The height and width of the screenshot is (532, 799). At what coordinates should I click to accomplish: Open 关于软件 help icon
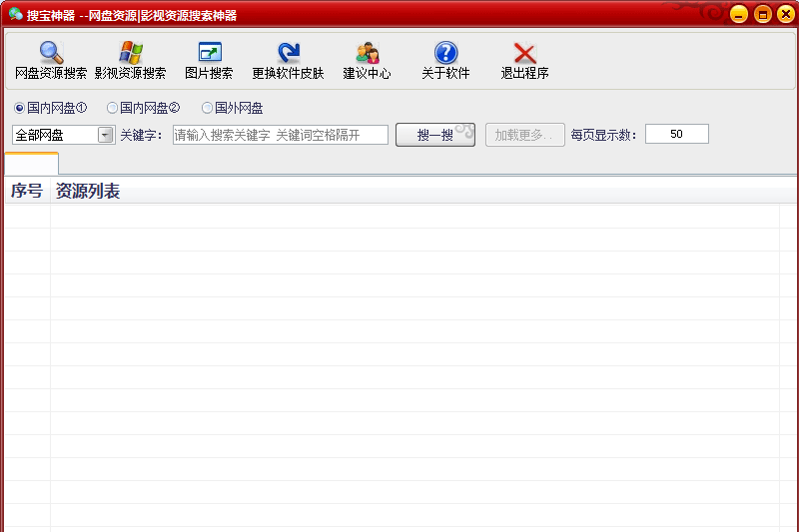click(x=445, y=60)
